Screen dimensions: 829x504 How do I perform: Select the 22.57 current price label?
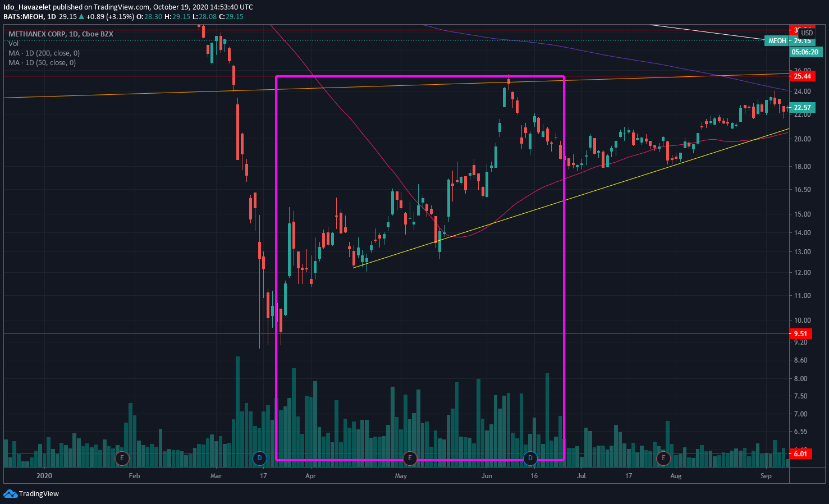tap(802, 108)
